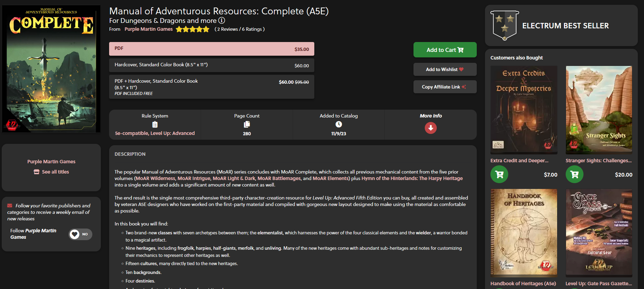Click the Manual of Adventurous Resources title heading

tap(219, 11)
